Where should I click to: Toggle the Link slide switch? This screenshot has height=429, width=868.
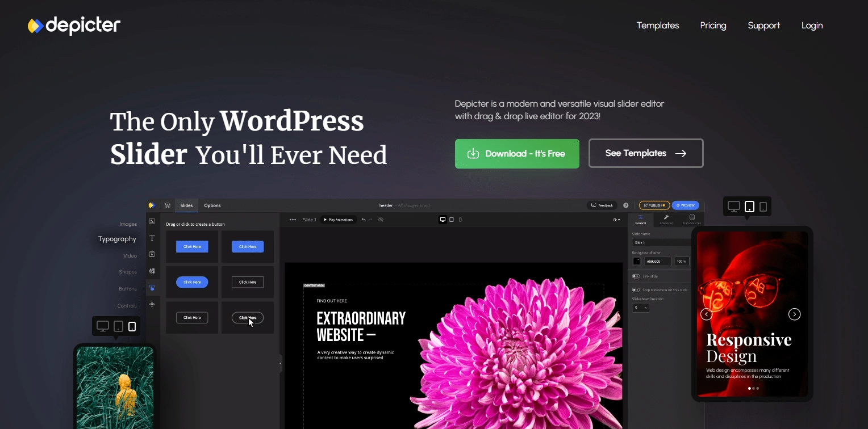(636, 276)
